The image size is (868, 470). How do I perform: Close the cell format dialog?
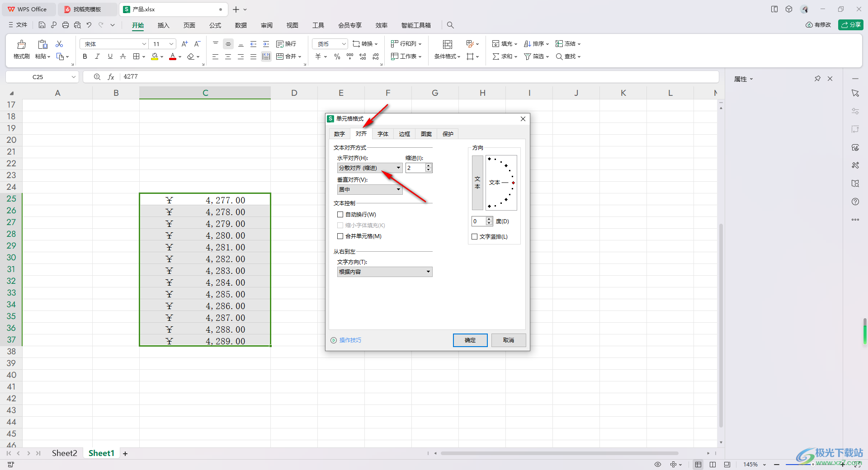(x=523, y=119)
